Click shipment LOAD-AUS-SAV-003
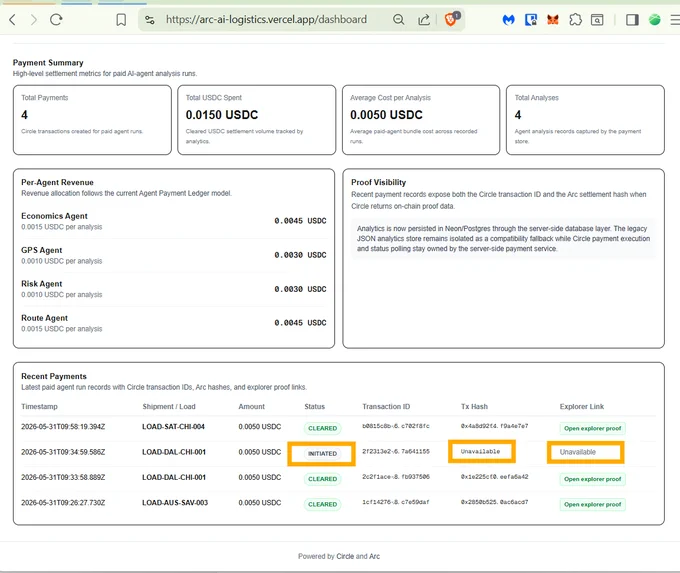 [175, 503]
